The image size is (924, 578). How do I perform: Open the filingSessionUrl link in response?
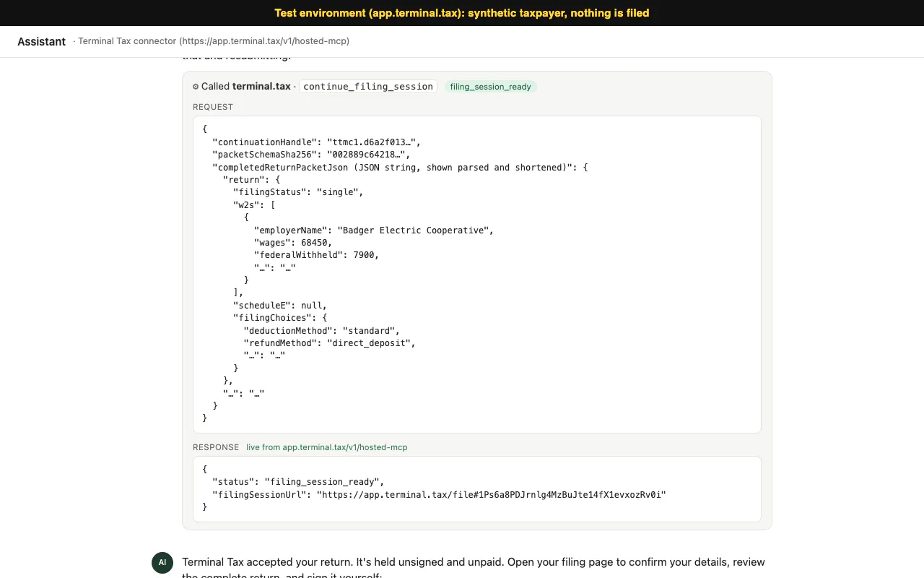click(492, 495)
